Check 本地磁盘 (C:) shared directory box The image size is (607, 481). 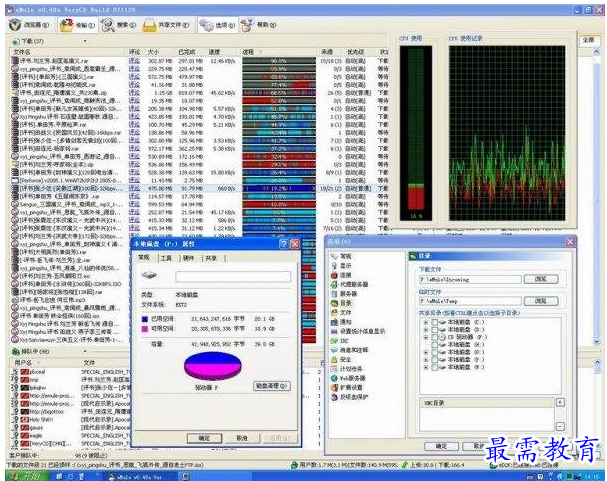point(435,322)
